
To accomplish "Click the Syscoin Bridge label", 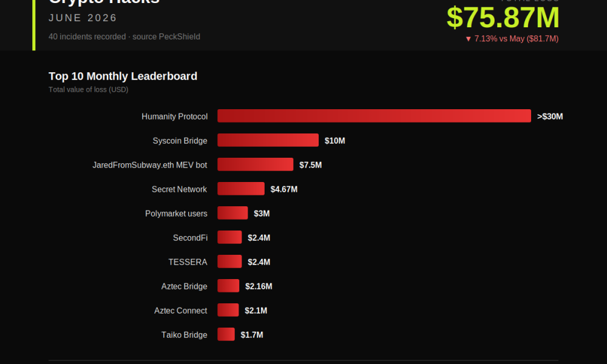I will click(180, 141).
